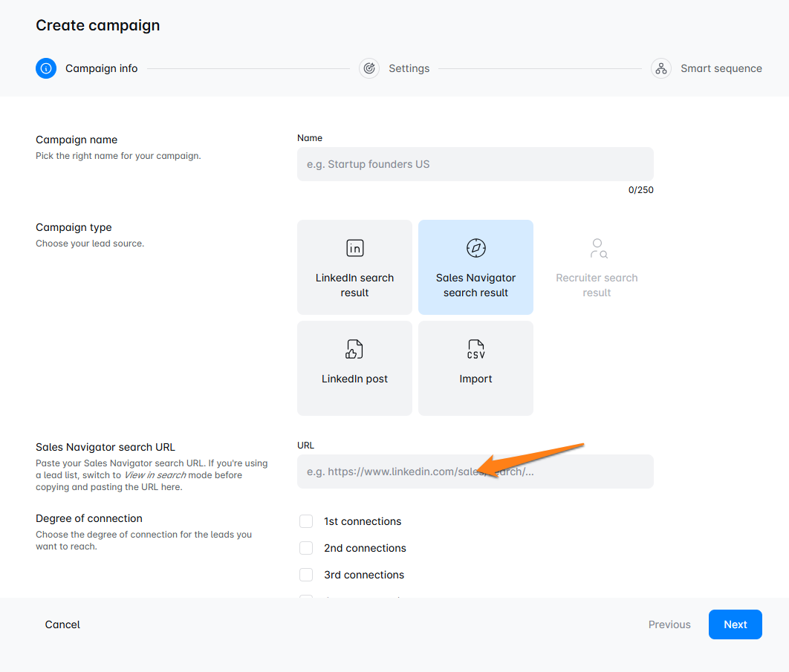The image size is (789, 672).
Task: Click the Campaign info step icon
Action: pos(46,68)
